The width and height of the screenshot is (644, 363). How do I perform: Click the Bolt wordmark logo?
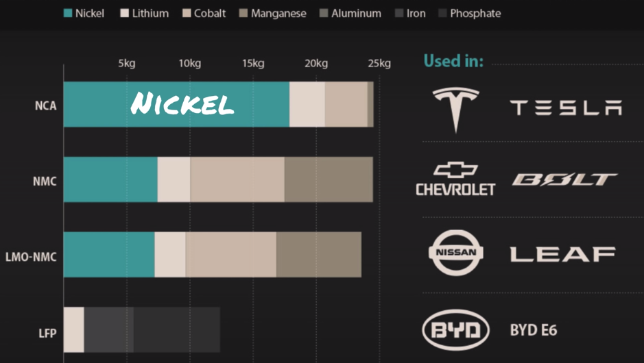(564, 179)
